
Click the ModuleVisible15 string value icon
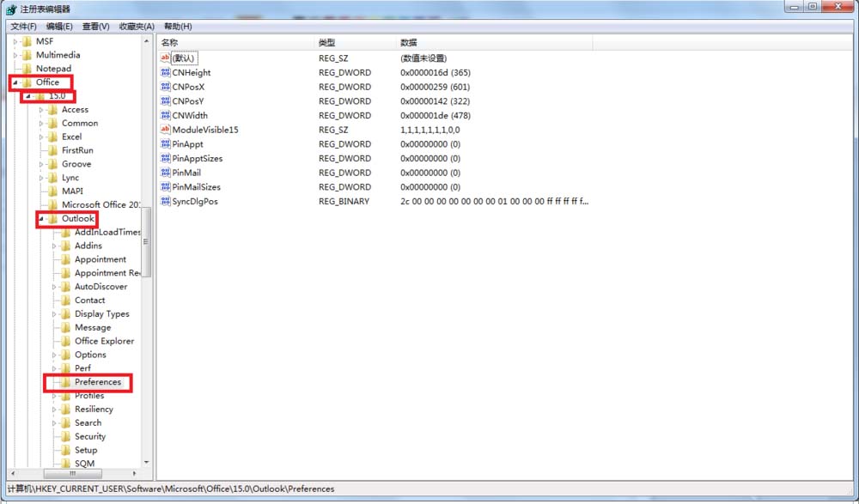coord(166,130)
